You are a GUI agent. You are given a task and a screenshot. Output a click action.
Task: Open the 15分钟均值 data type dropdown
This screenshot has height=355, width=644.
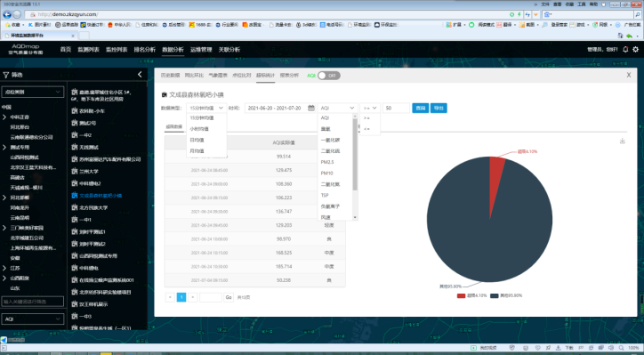point(206,108)
